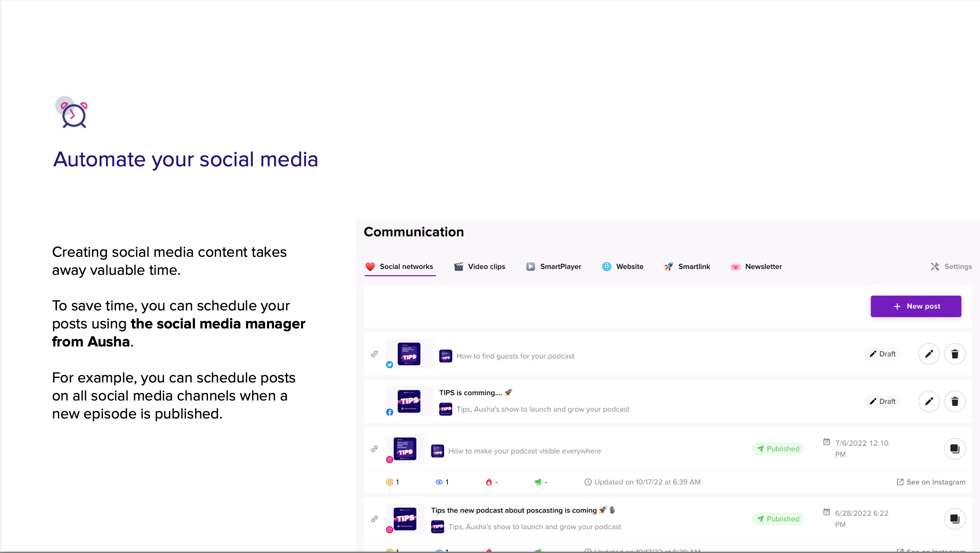Open Communication Settings
This screenshot has height=553, width=980.
coord(951,266)
